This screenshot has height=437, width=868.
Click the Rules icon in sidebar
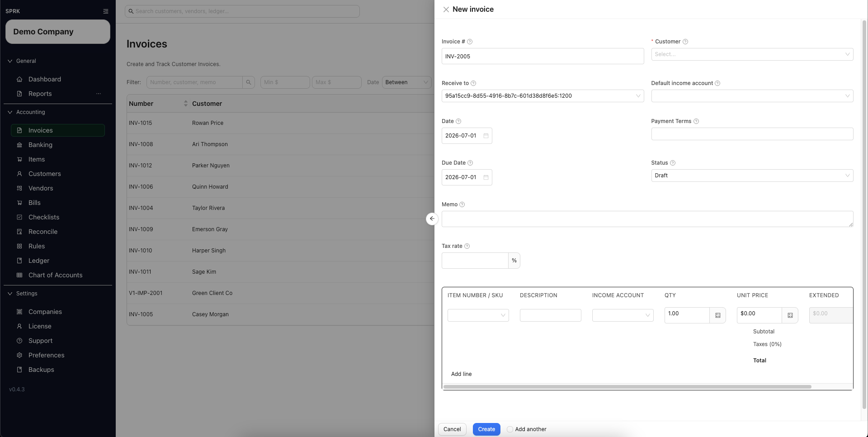pyautogui.click(x=19, y=246)
